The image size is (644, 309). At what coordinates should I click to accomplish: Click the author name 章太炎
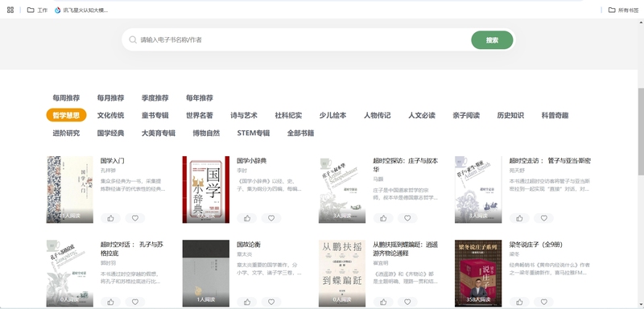click(244, 254)
